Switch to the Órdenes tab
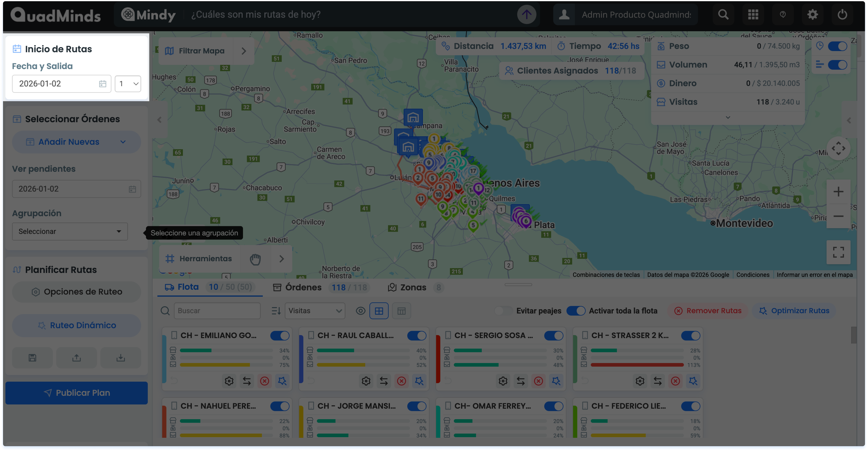 click(303, 287)
